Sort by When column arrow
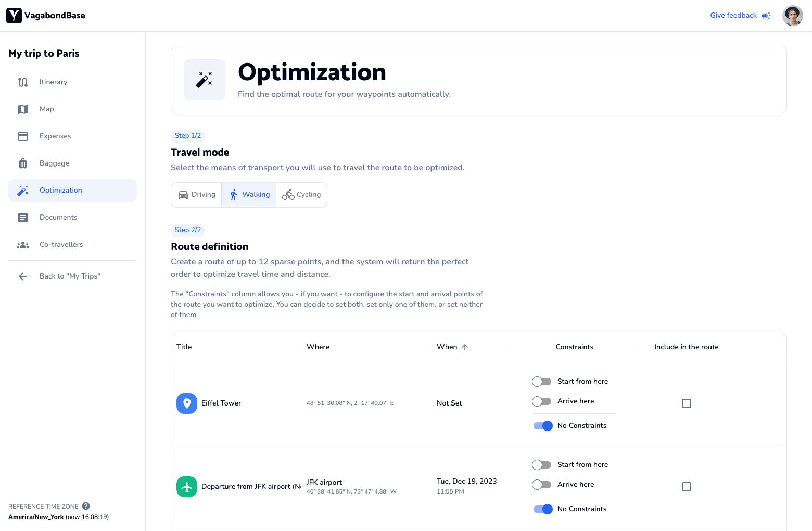This screenshot has height=531, width=812. 465,347
